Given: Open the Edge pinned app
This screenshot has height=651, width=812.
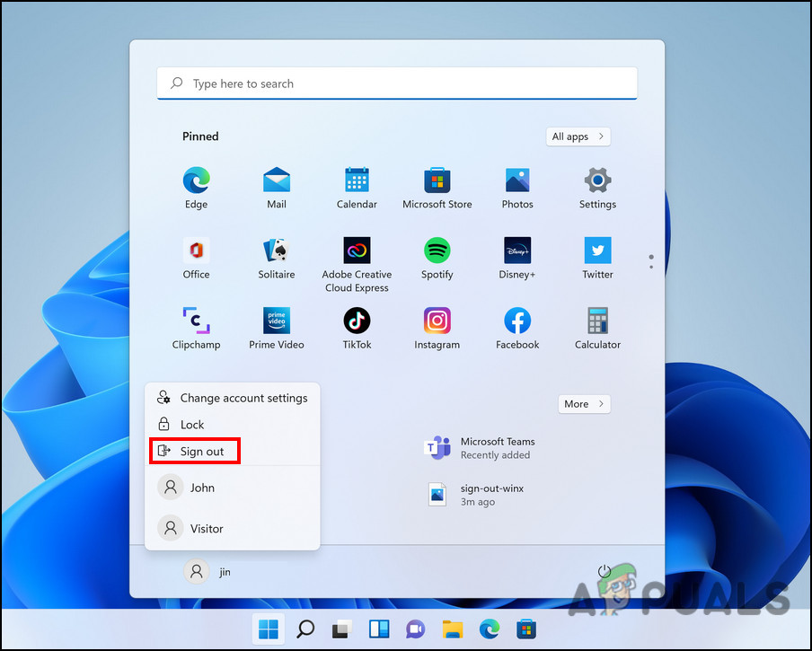Looking at the screenshot, I should click(x=197, y=188).
